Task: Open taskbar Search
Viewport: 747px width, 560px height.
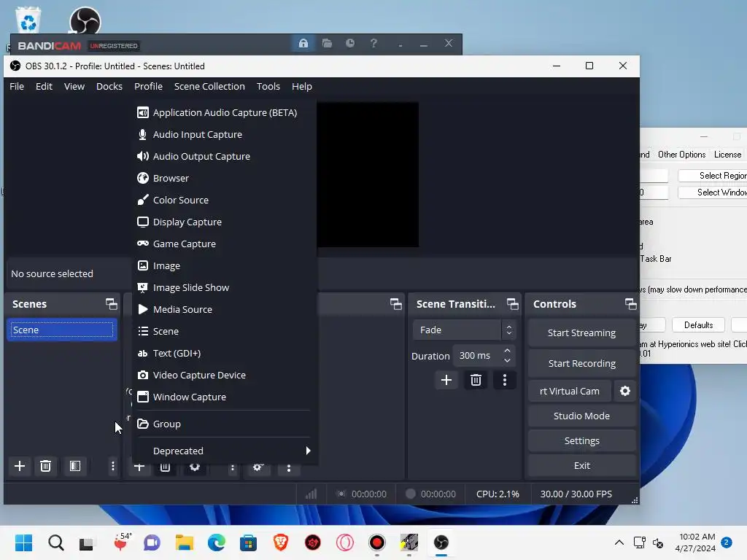Action: [x=55, y=542]
